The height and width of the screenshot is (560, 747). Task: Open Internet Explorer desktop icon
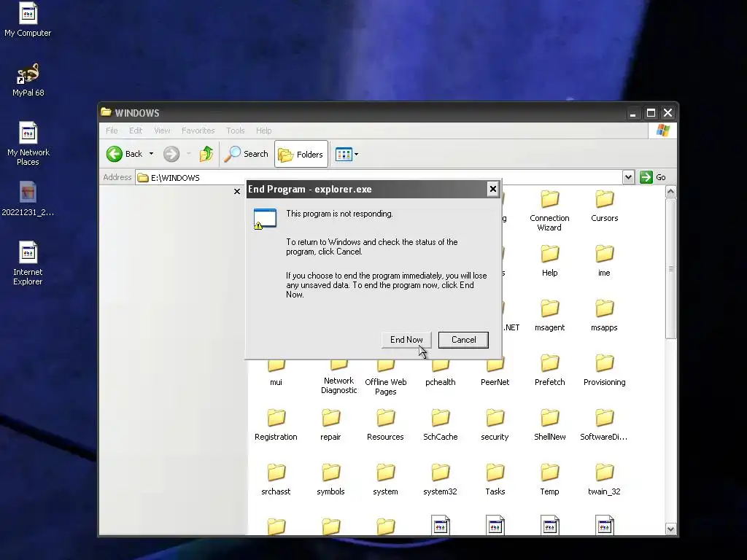(x=28, y=263)
